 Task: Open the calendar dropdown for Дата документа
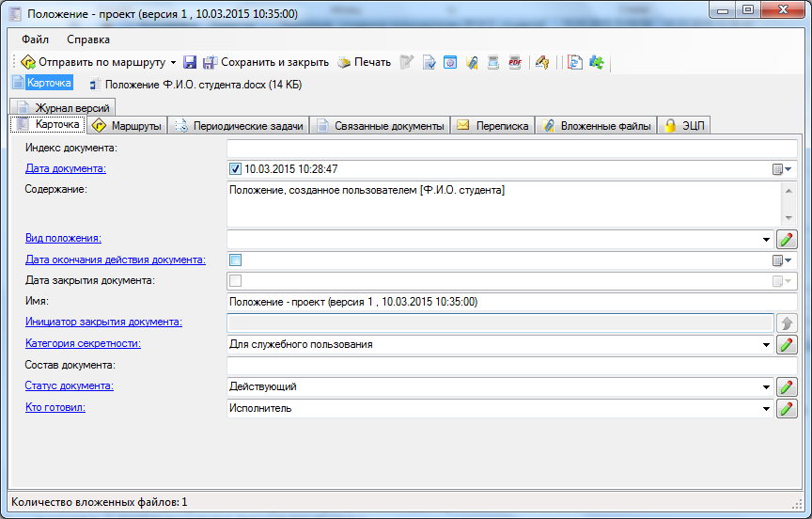tap(782, 169)
